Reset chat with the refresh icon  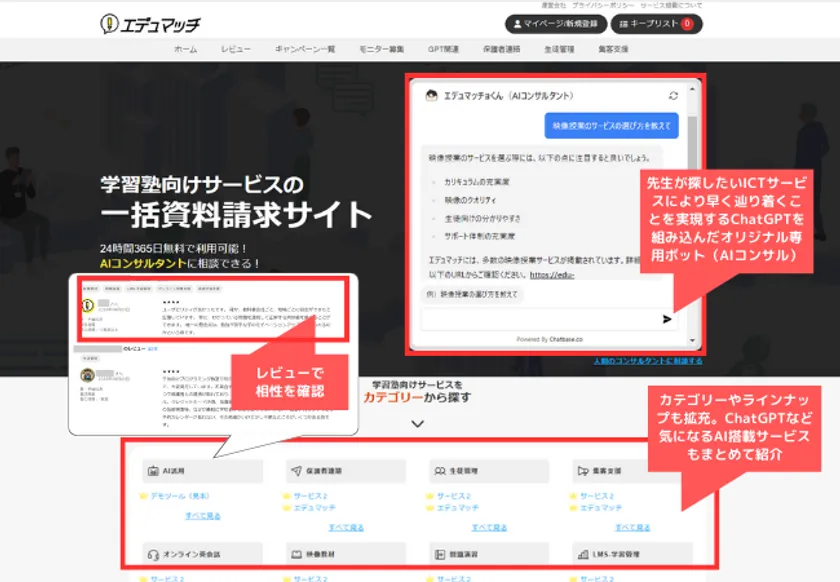[x=673, y=96]
